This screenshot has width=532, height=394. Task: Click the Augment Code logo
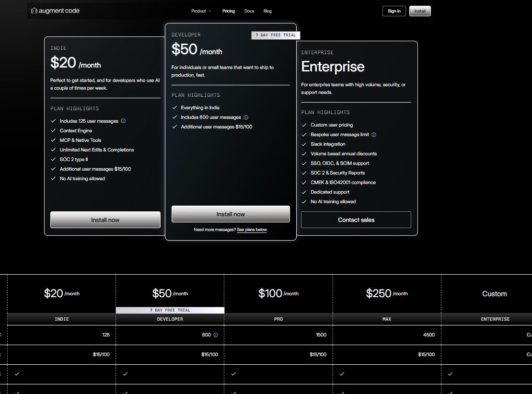point(55,11)
